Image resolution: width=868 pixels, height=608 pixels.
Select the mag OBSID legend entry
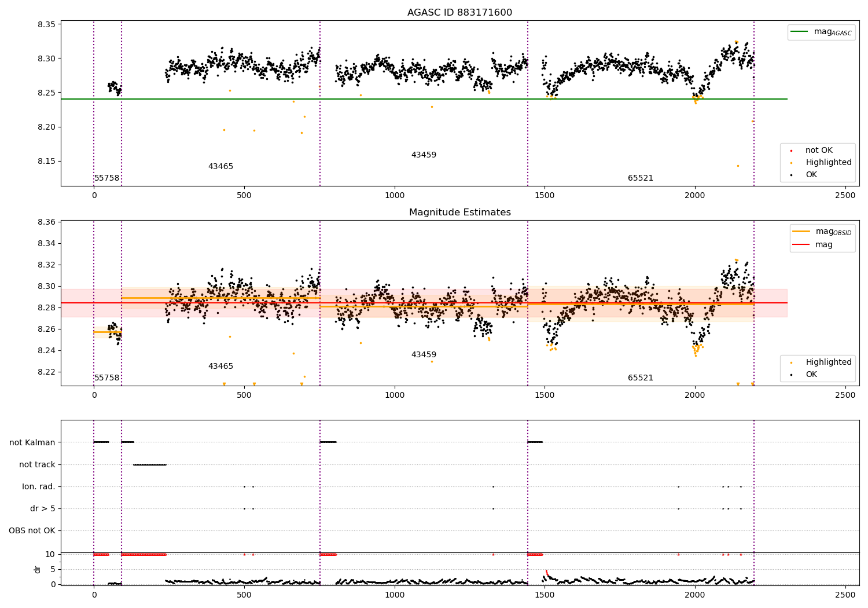click(822, 232)
